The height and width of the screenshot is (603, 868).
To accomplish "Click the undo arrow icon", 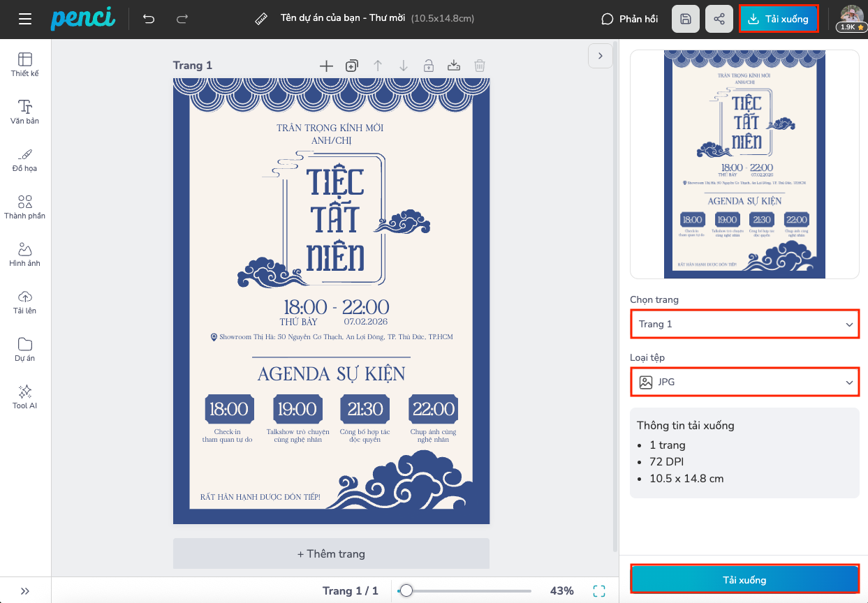I will pos(149,19).
